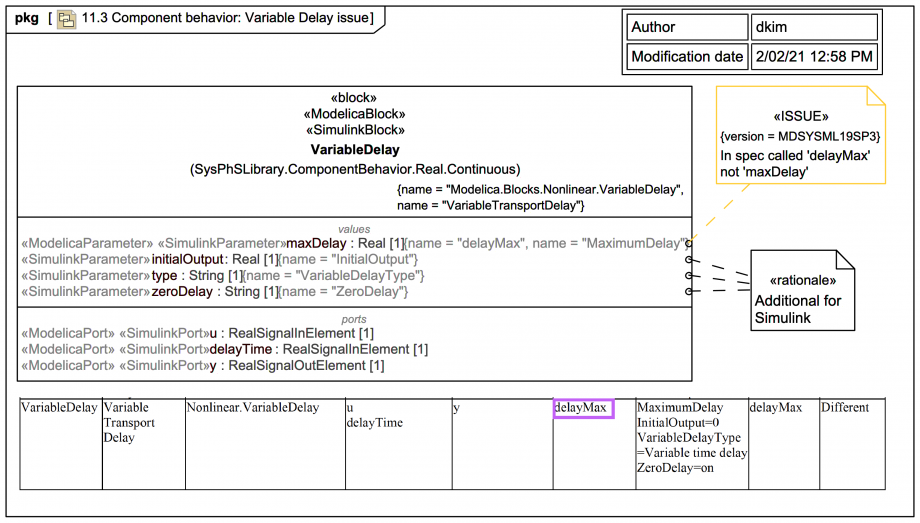Select the delayTime port entry
Screen dimensions: 920x523
coord(225,349)
